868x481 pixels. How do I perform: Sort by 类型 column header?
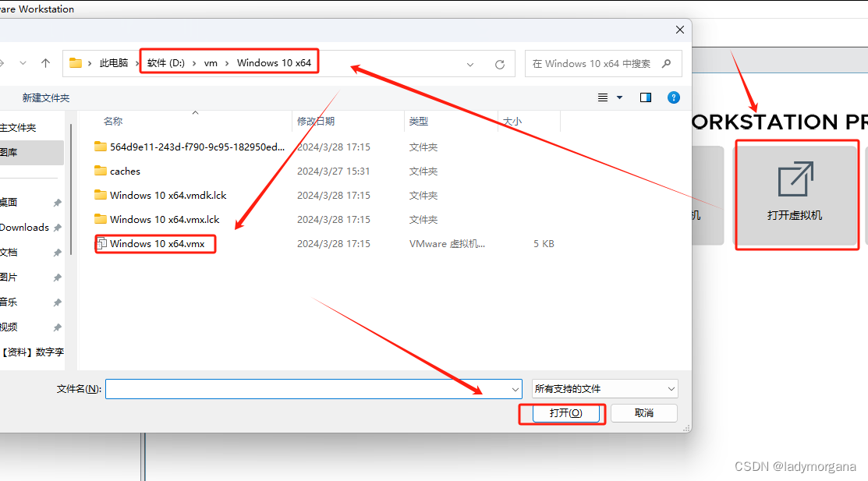(x=419, y=121)
